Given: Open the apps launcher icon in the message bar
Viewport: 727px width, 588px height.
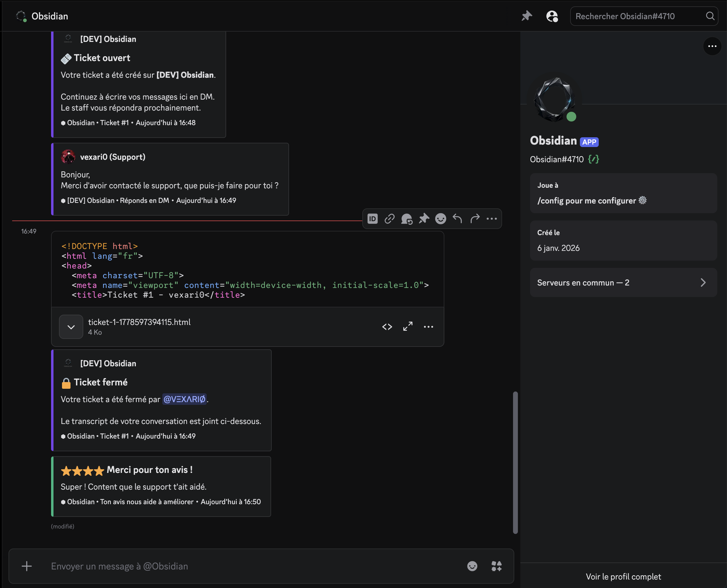Looking at the screenshot, I should tap(497, 566).
